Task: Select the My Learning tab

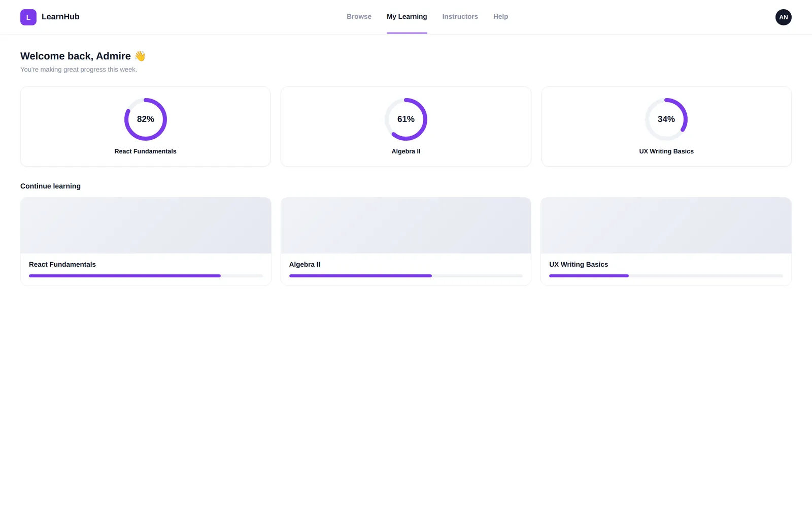Action: click(x=407, y=17)
